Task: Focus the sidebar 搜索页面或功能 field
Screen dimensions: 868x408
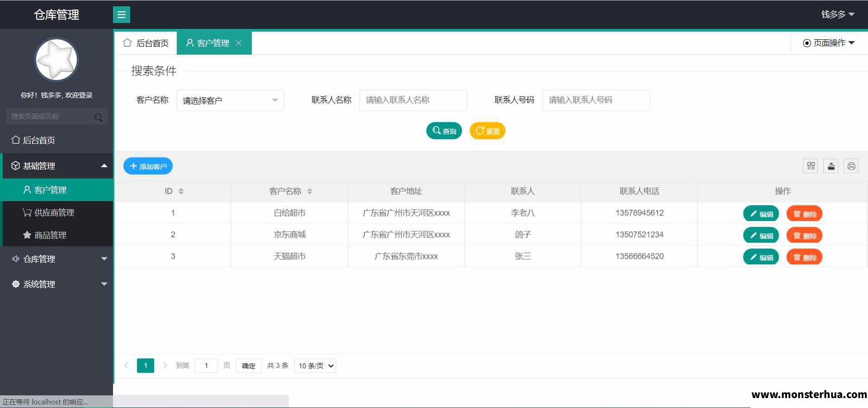Action: pyautogui.click(x=57, y=117)
